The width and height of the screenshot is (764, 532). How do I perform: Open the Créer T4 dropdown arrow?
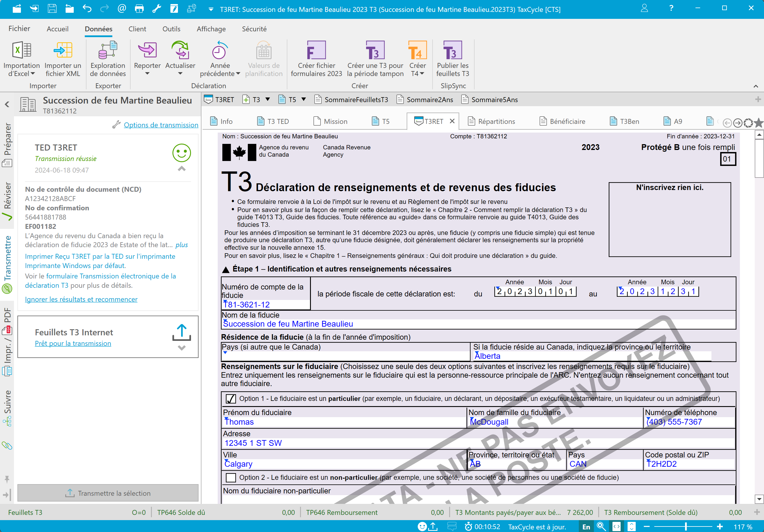(422, 74)
